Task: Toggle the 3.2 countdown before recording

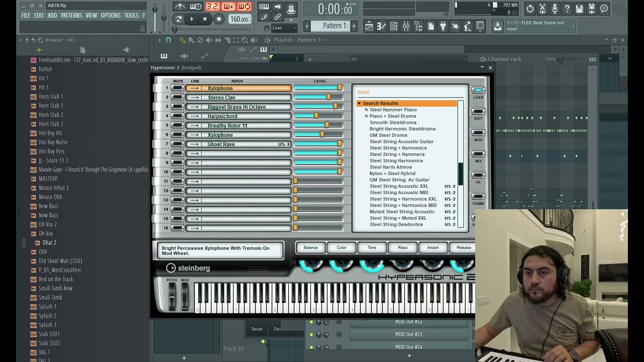Action: pyautogui.click(x=212, y=7)
